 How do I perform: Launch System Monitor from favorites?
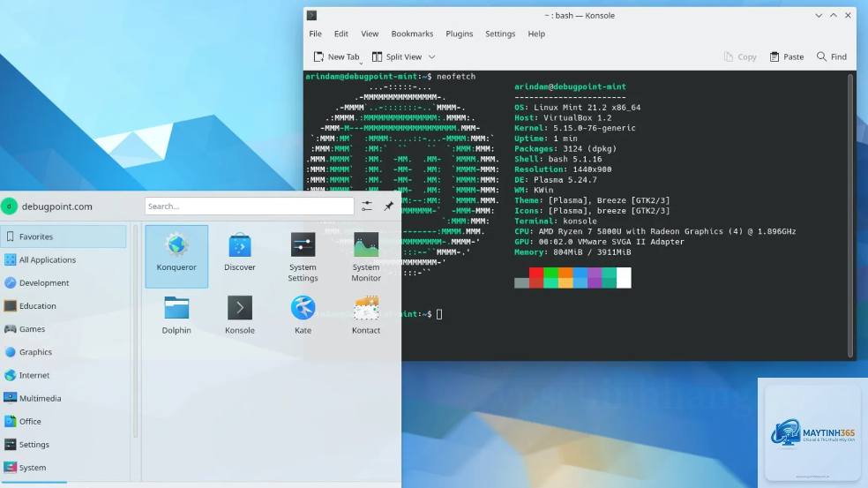click(366, 244)
